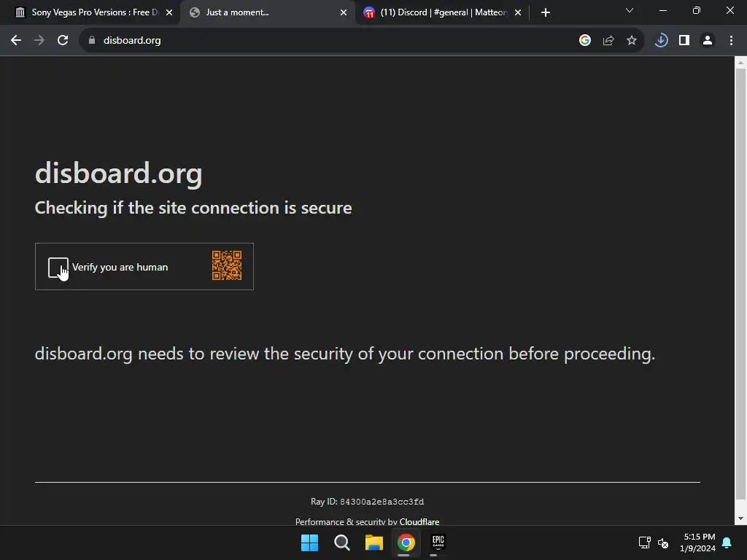Close the Sony Vegas Pro Versions tab

pos(169,12)
